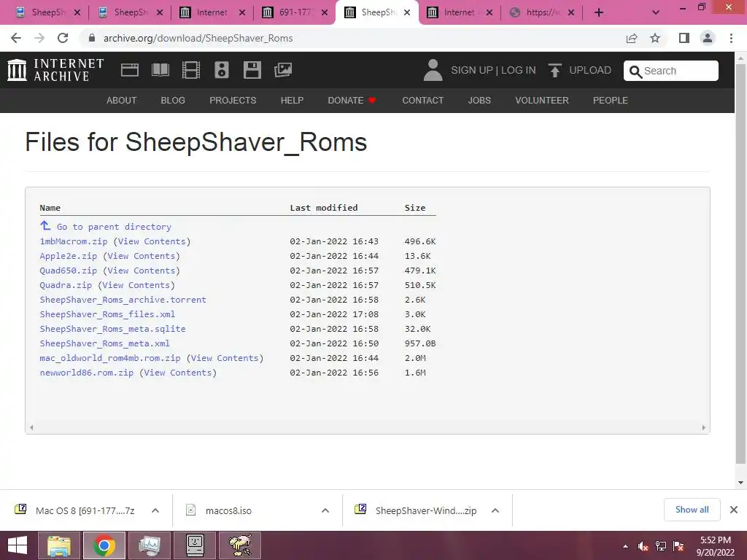Open the JOBS menu item
747x560 pixels.
pyautogui.click(x=479, y=101)
